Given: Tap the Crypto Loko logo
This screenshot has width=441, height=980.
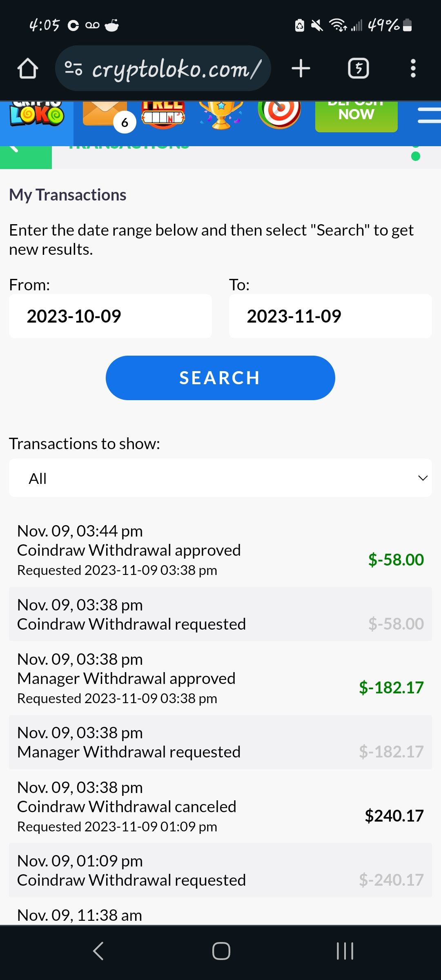Looking at the screenshot, I should tap(37, 115).
